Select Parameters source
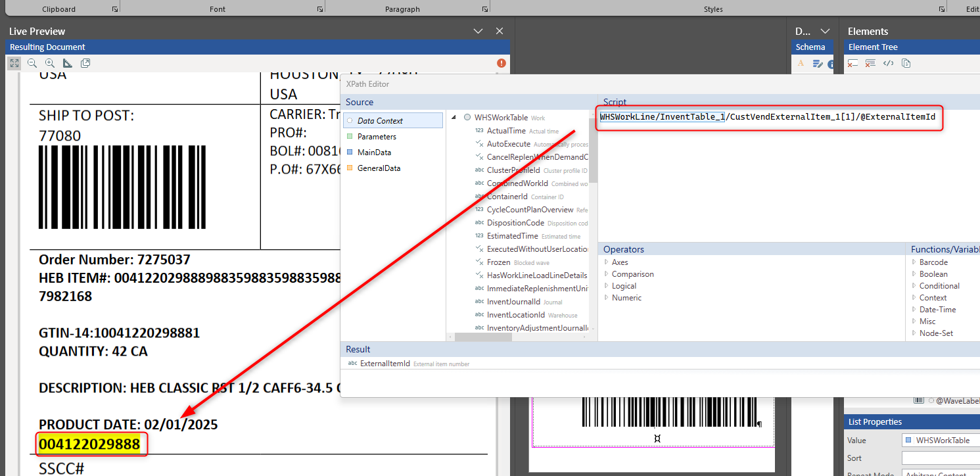This screenshot has height=476, width=980. pyautogui.click(x=393, y=137)
